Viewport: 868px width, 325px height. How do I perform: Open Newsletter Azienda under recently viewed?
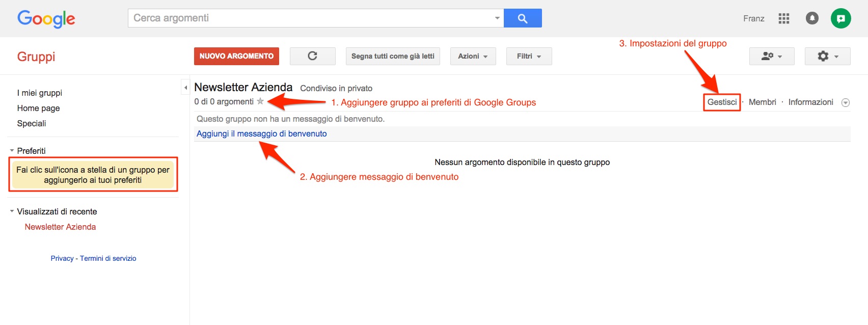(x=60, y=227)
